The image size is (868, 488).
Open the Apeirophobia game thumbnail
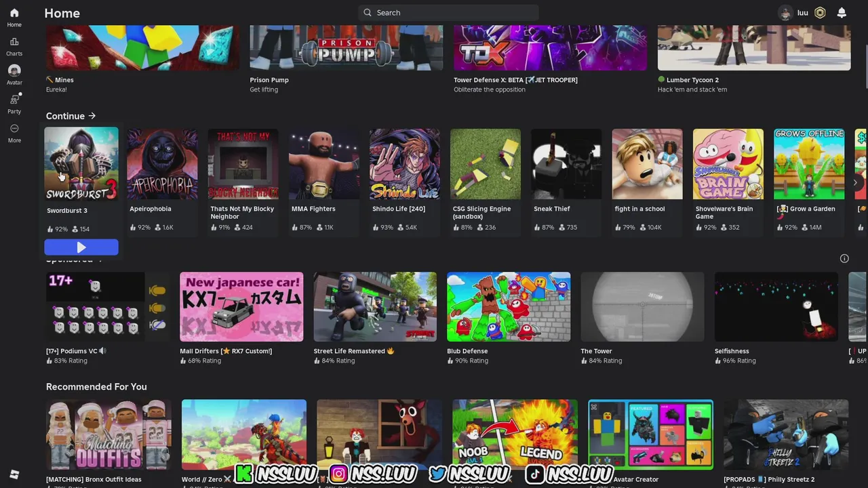coord(162,164)
